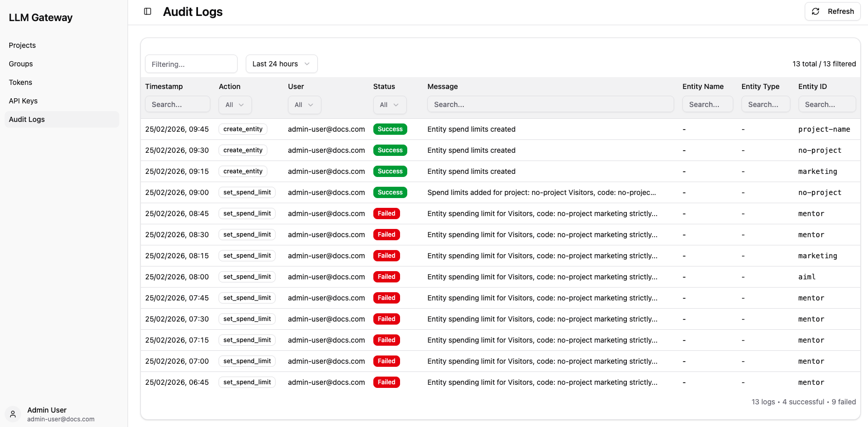This screenshot has width=868, height=427.
Task: Focus the Entity ID search field
Action: coord(827,104)
